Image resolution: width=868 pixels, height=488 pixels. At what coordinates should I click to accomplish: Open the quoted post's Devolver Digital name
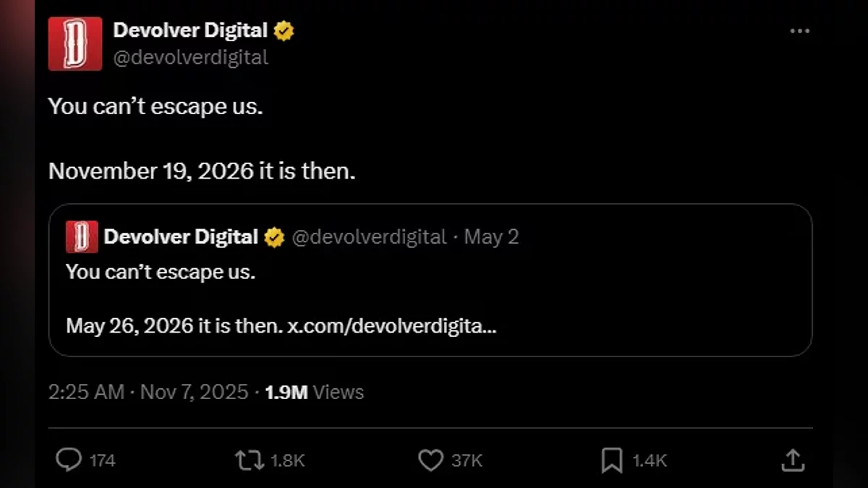(x=181, y=236)
